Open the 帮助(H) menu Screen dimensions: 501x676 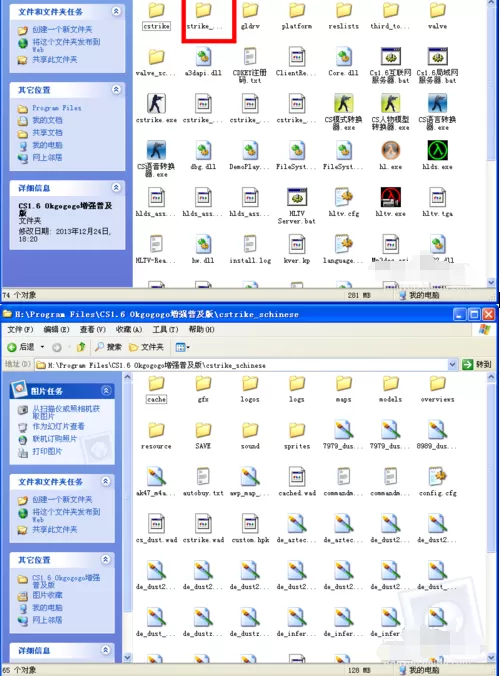201,329
